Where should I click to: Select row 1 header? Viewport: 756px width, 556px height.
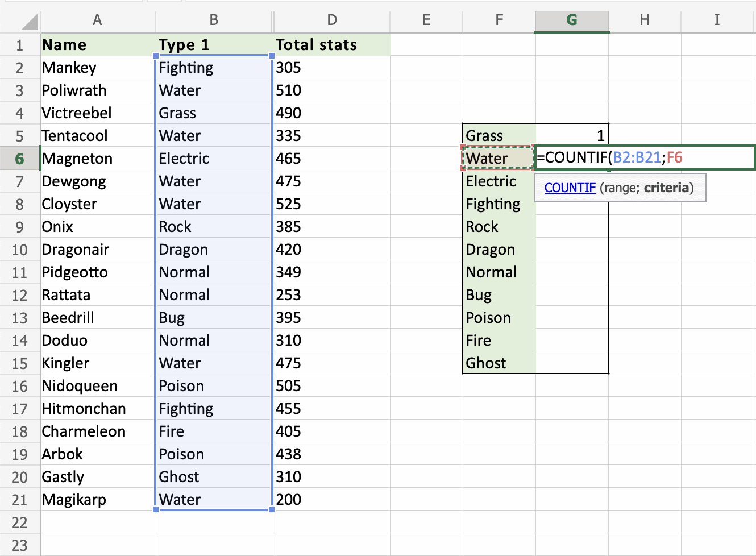20,44
